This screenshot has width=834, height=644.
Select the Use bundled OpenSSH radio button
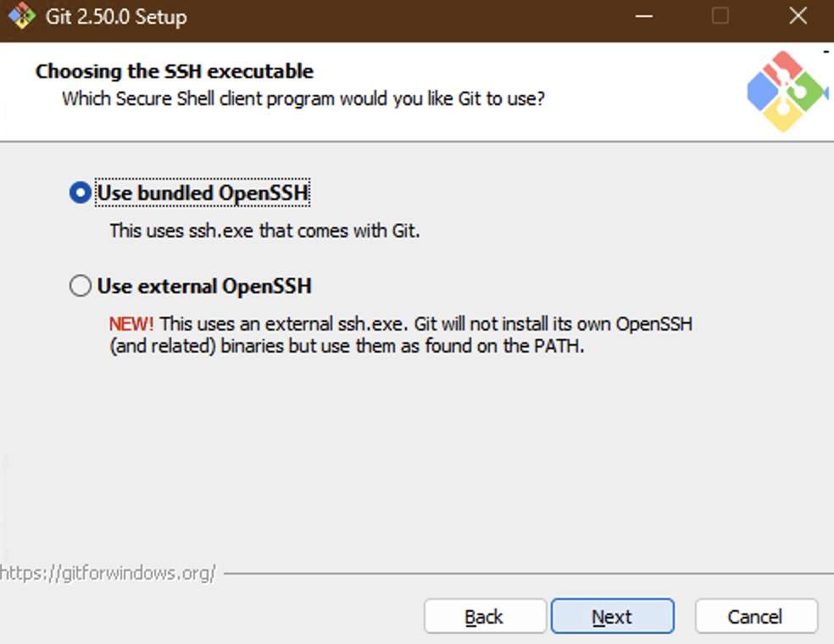tap(81, 192)
